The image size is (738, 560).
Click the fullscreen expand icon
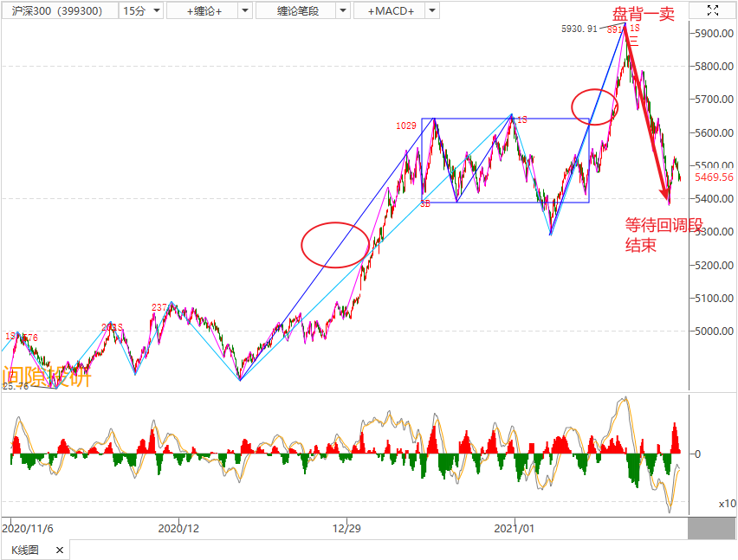click(713, 10)
